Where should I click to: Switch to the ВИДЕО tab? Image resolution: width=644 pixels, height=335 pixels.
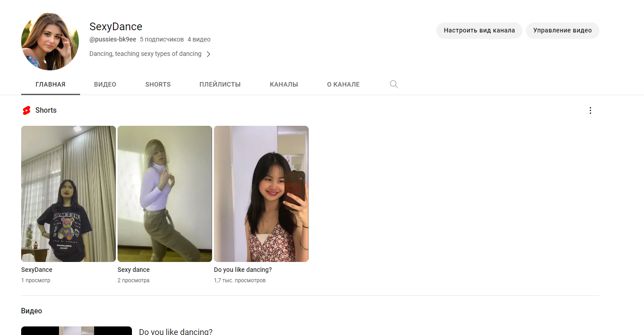(x=105, y=84)
